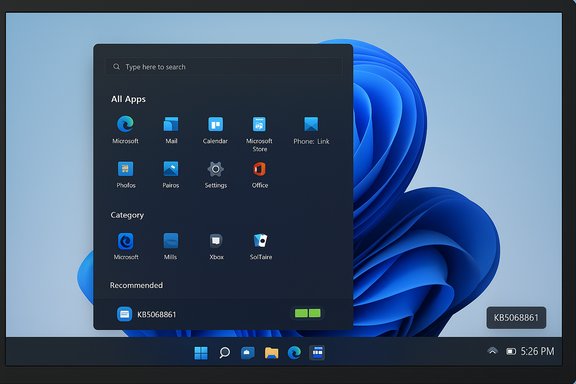Open Search from the taskbar

pyautogui.click(x=224, y=353)
